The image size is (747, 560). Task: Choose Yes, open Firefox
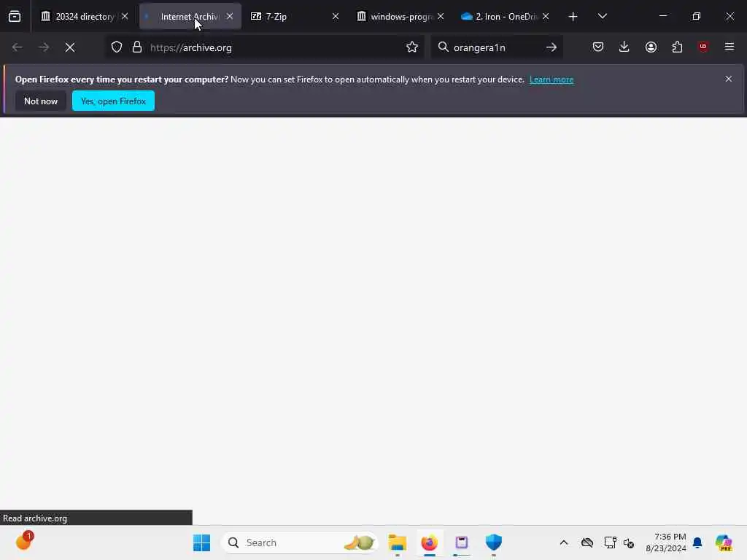pyautogui.click(x=113, y=101)
